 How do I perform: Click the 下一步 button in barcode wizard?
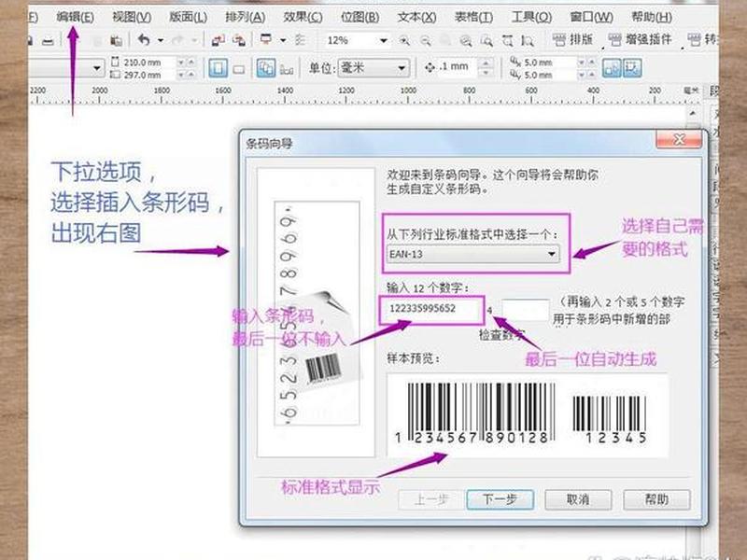click(x=500, y=499)
